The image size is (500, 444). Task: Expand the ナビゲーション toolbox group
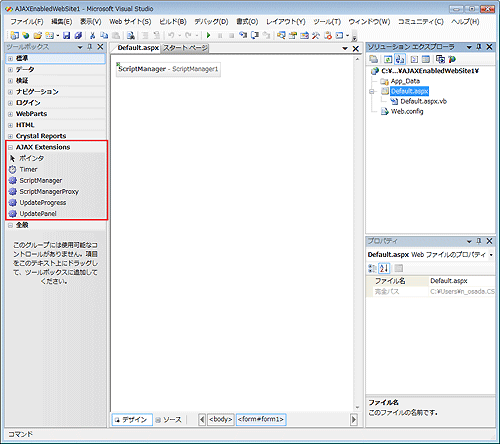point(10,92)
